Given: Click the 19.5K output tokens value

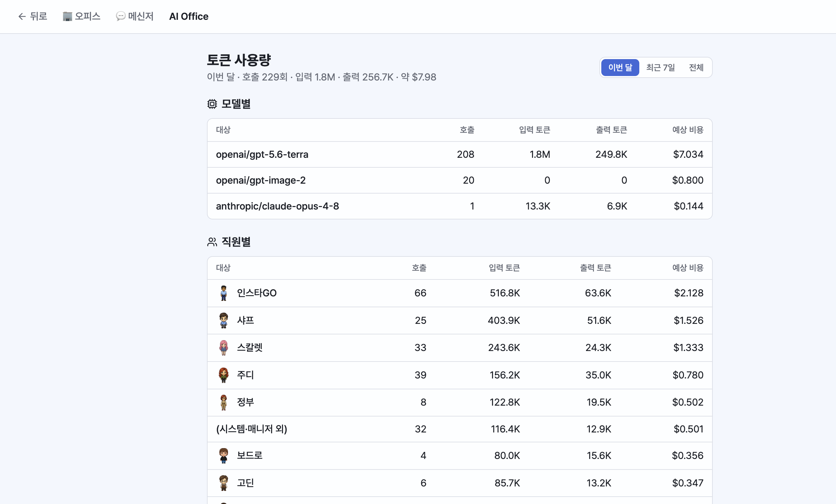Looking at the screenshot, I should (599, 402).
